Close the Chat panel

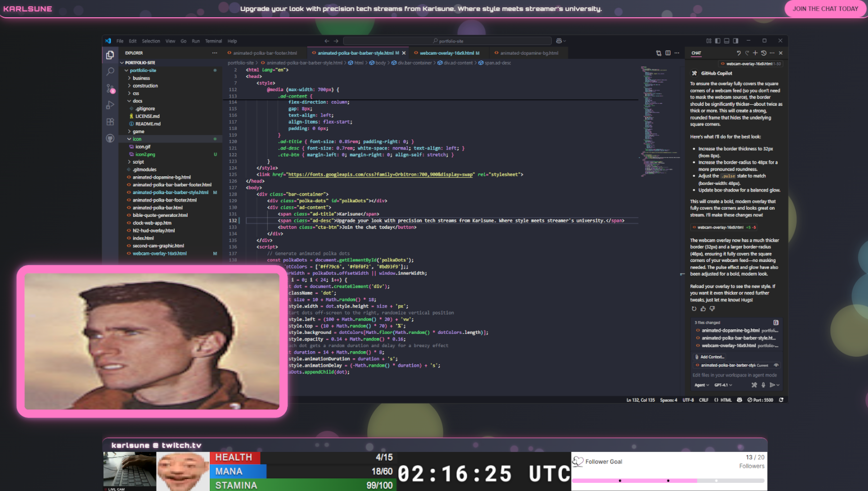click(781, 53)
